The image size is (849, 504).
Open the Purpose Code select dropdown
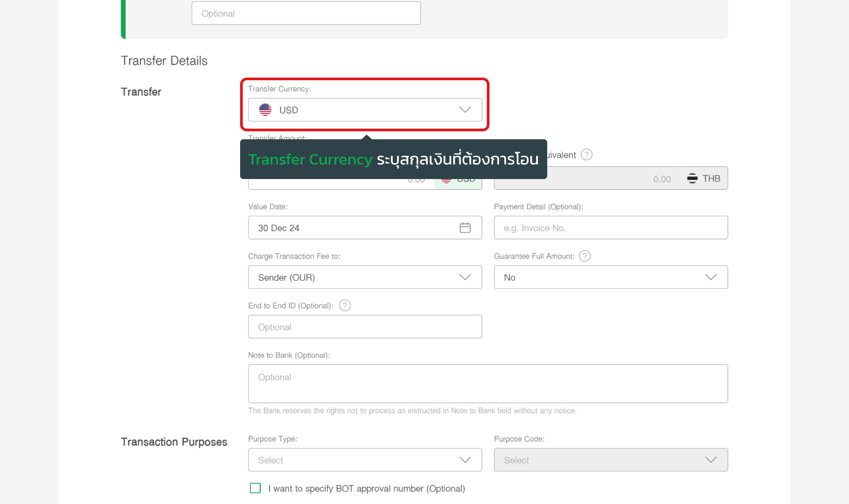click(611, 460)
